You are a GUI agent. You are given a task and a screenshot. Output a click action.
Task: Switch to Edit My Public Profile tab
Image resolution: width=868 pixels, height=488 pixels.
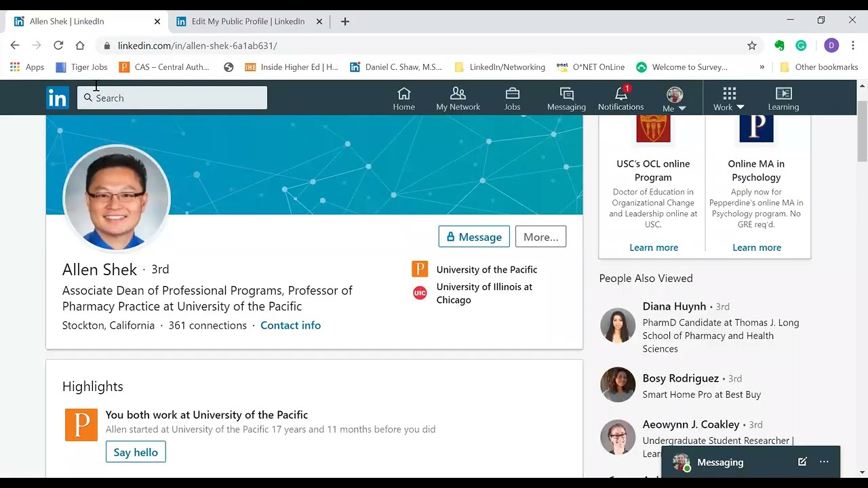[248, 21]
